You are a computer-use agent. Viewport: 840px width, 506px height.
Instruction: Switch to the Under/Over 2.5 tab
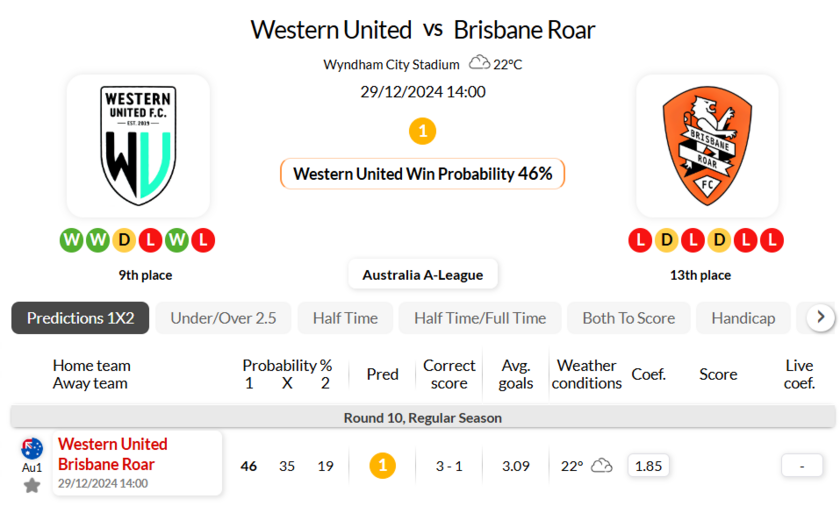223,318
